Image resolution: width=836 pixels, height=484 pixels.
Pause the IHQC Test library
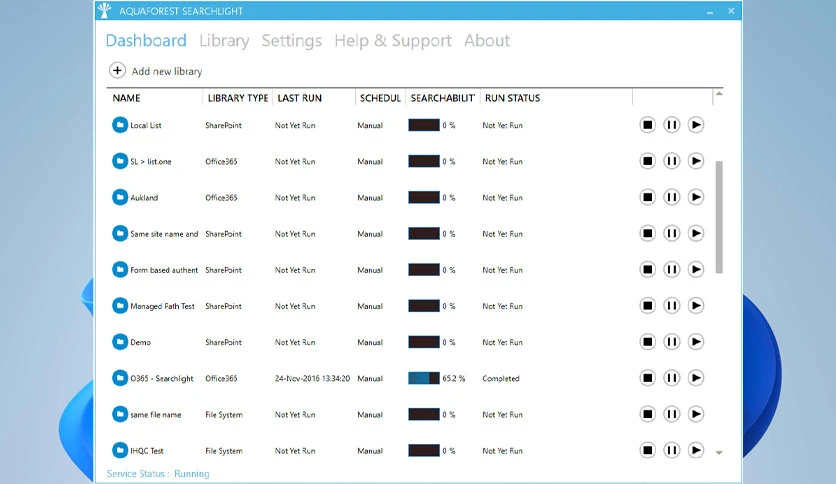[x=672, y=450]
